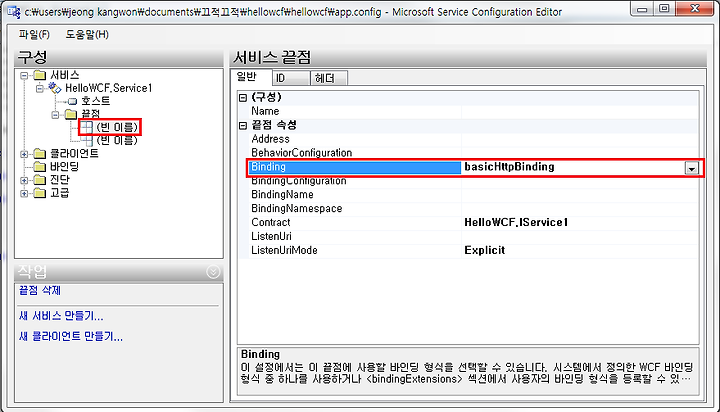This screenshot has width=720, height=412.
Task: Switch to the ID tab
Action: point(291,78)
